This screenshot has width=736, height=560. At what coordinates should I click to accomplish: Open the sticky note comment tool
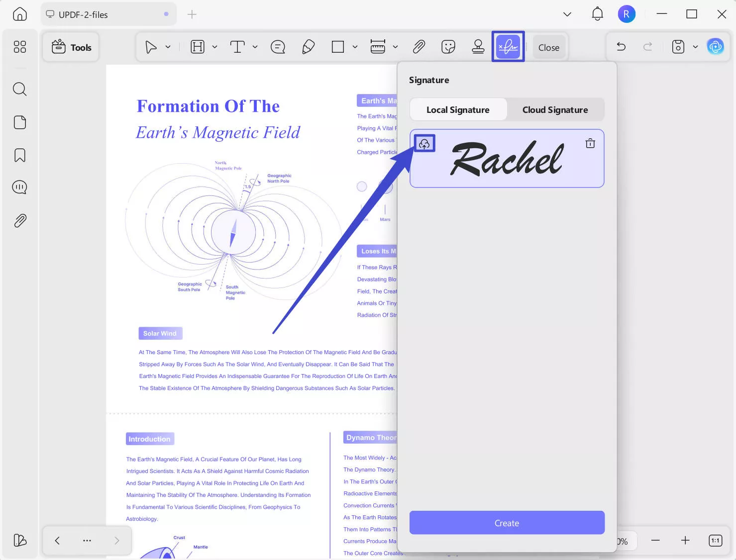pos(278,47)
